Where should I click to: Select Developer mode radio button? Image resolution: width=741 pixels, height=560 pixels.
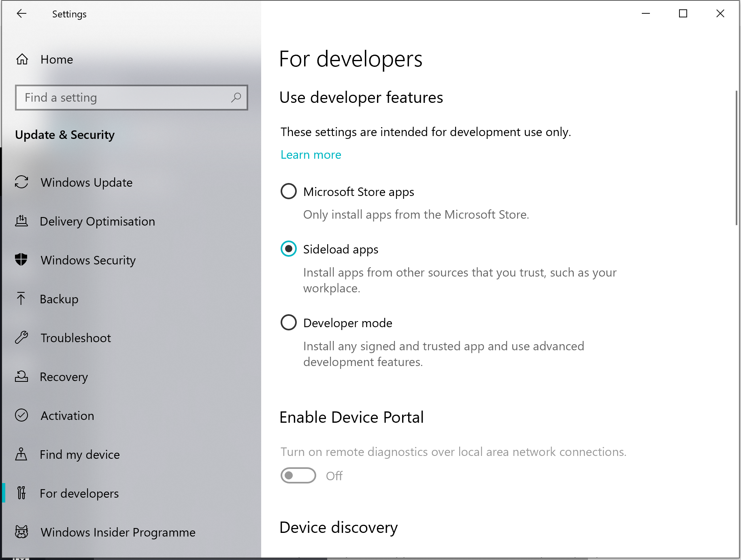click(x=289, y=322)
